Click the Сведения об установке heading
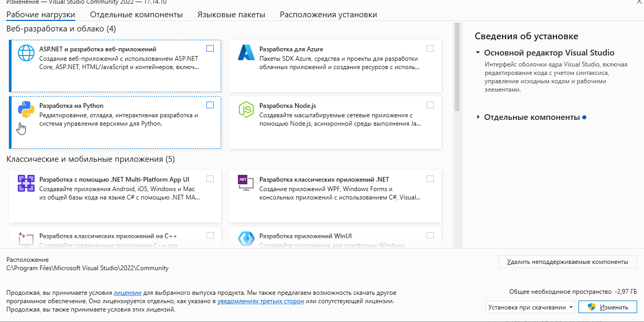 tap(527, 36)
